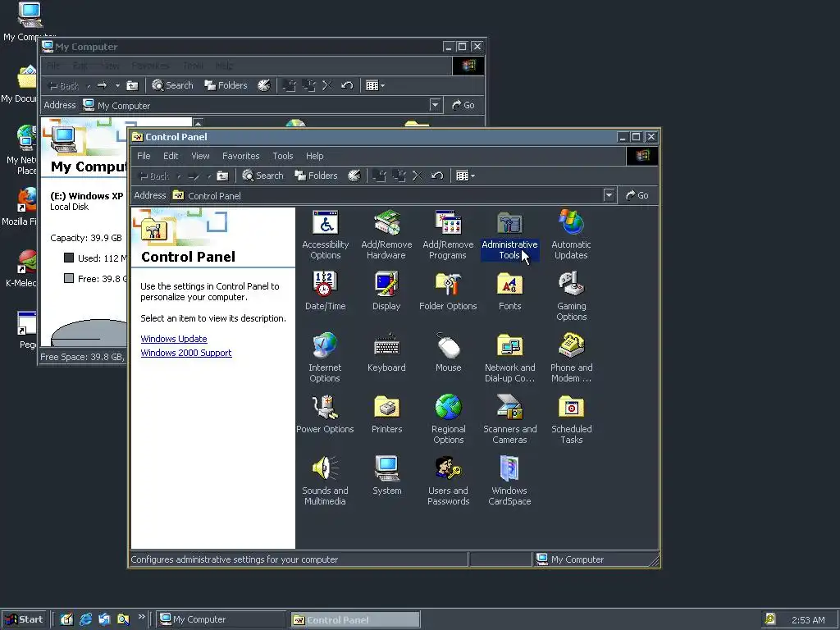The width and height of the screenshot is (840, 630).
Task: Click Control Panel taskbar button
Action: pos(355,619)
